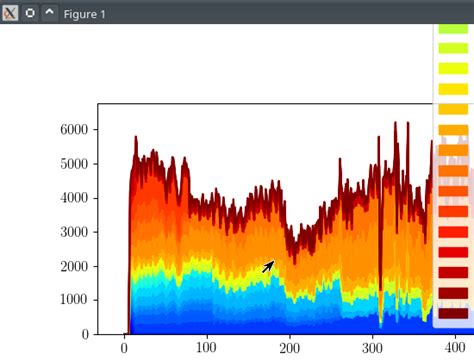Click the x-axis label 100
Viewport: 474px width, 360px height.
(x=206, y=348)
